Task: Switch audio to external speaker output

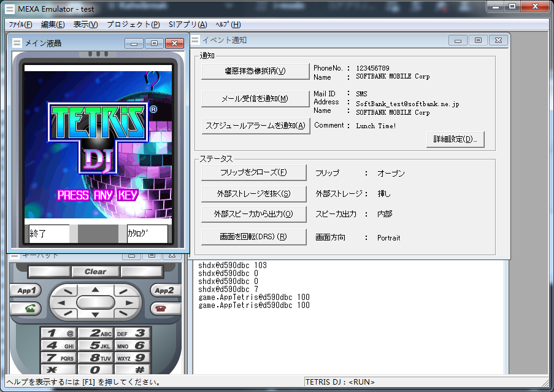Action: 254,213
